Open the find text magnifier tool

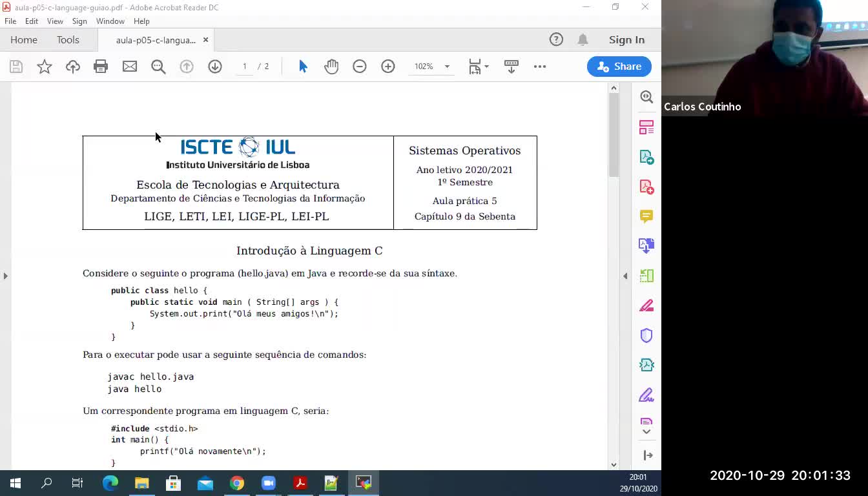(x=158, y=67)
